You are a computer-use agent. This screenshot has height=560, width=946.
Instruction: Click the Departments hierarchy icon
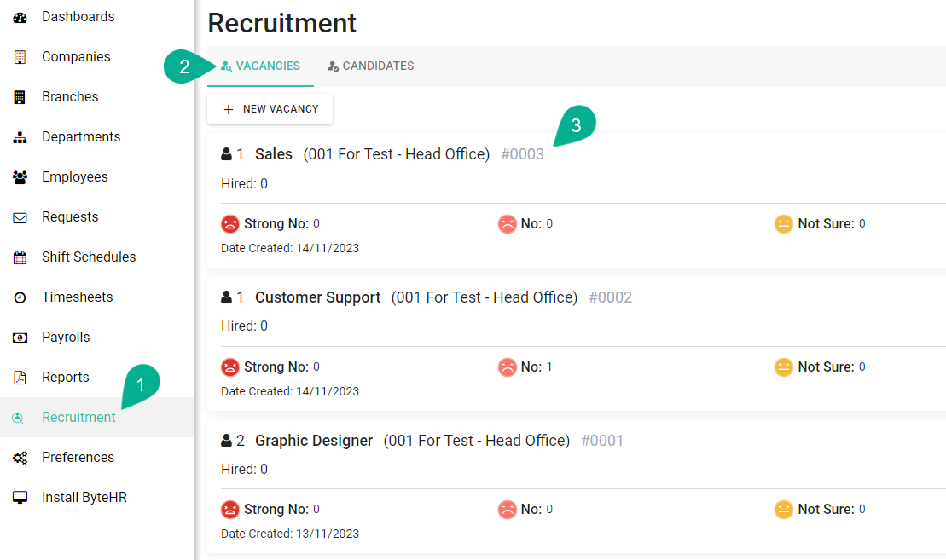(x=20, y=137)
